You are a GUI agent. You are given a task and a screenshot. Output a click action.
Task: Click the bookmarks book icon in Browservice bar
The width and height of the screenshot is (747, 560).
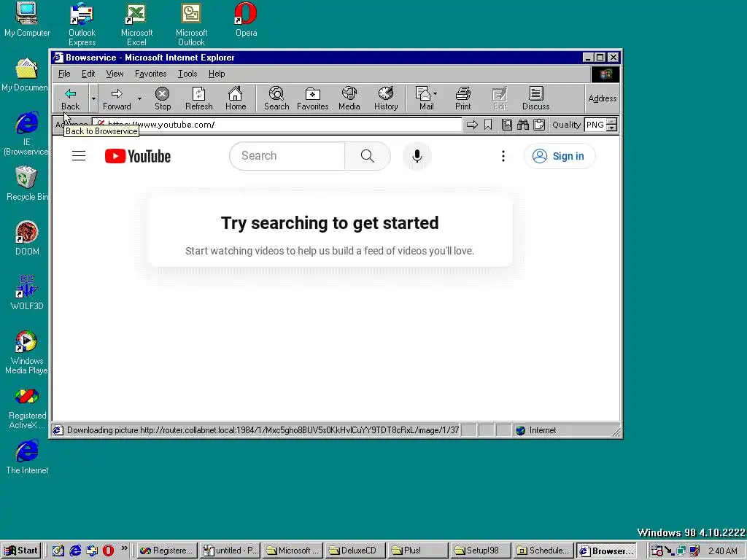pyautogui.click(x=507, y=125)
